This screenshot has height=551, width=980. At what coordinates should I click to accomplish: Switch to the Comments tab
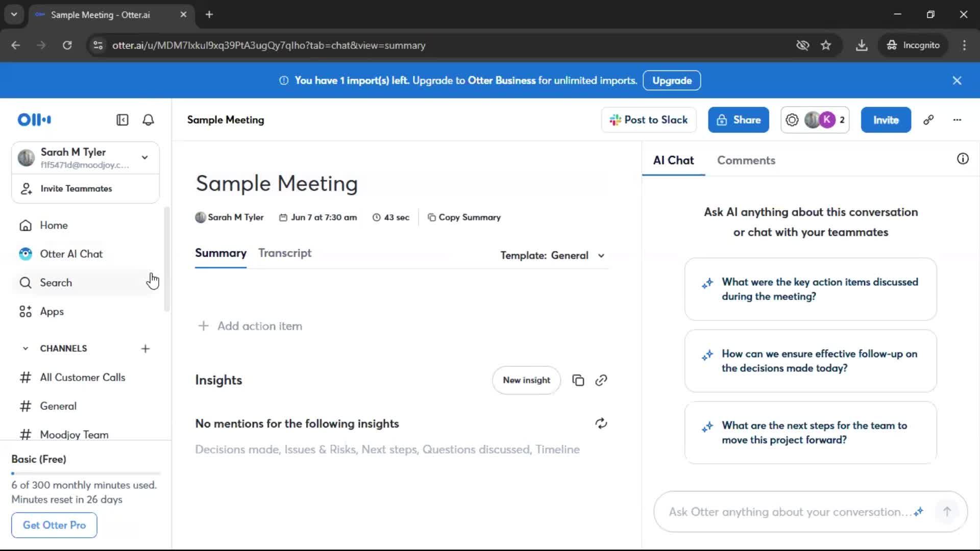click(x=746, y=160)
